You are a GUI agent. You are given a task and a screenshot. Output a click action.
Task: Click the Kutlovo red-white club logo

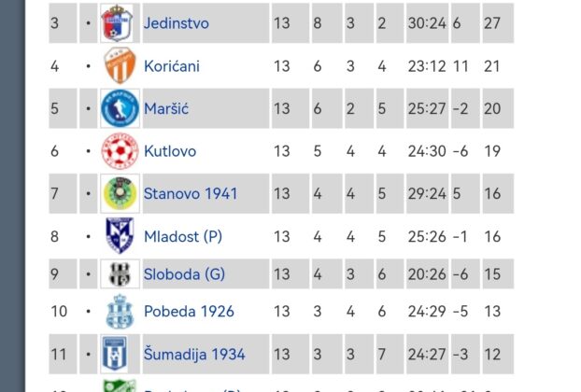120,151
